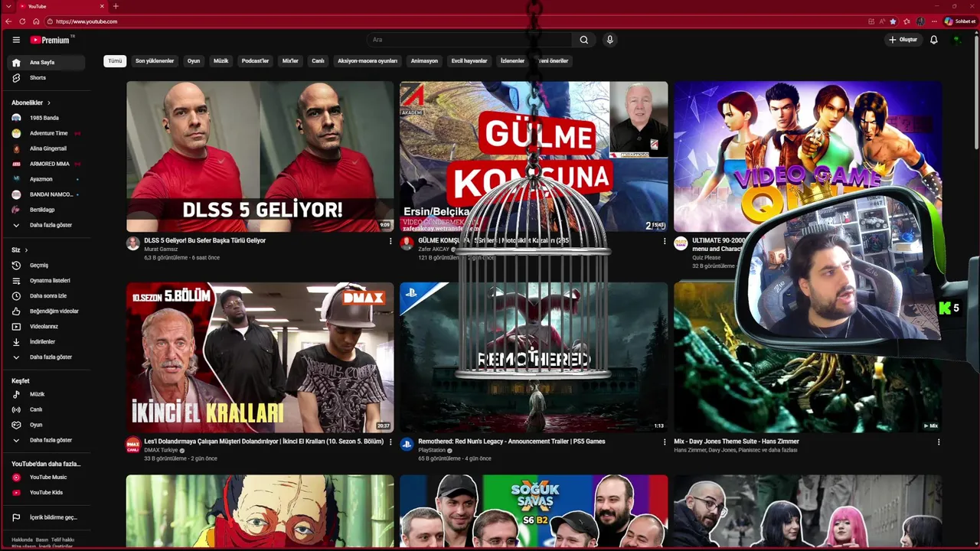Reload page with browser refresh button
The width and height of the screenshot is (980, 551).
[x=22, y=21]
